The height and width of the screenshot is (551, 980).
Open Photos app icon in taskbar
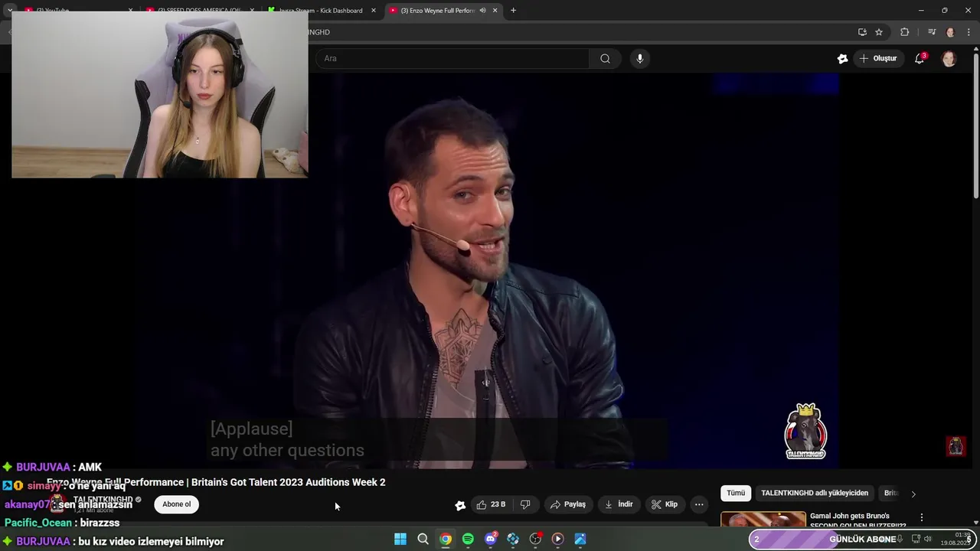580,539
